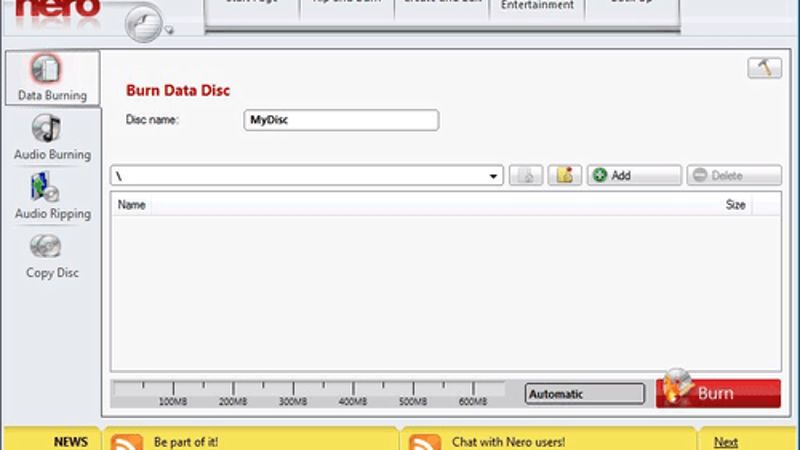Click the RSS icon beside Be part of it!
Viewport: 800px width, 450px height.
point(127,442)
